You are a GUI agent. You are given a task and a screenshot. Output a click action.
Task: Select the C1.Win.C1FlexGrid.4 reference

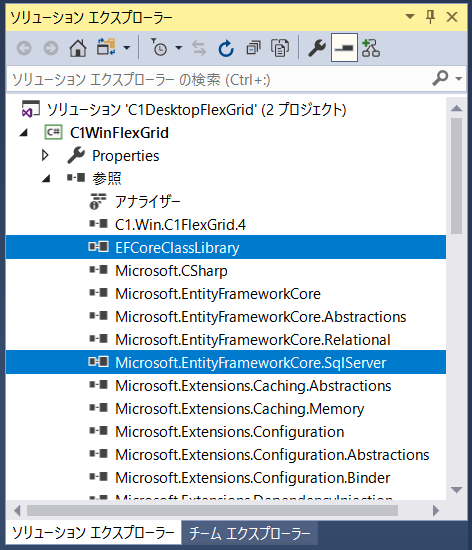[x=180, y=224]
